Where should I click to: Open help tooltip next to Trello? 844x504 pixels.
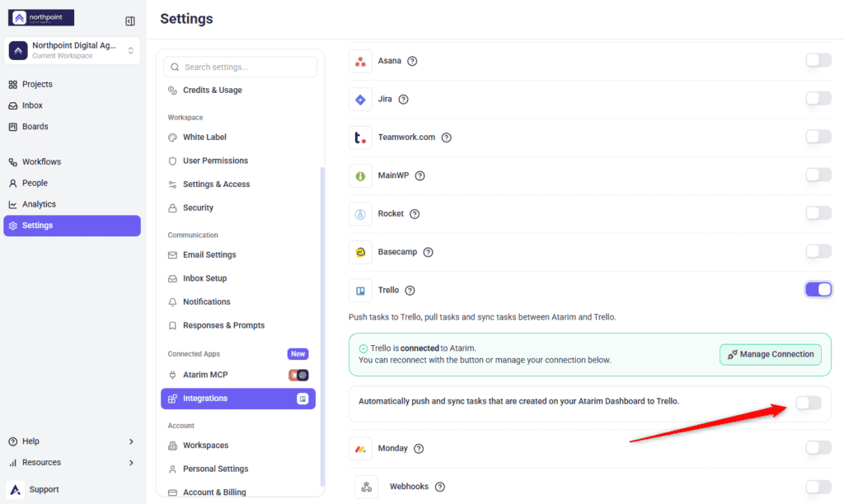tap(410, 290)
